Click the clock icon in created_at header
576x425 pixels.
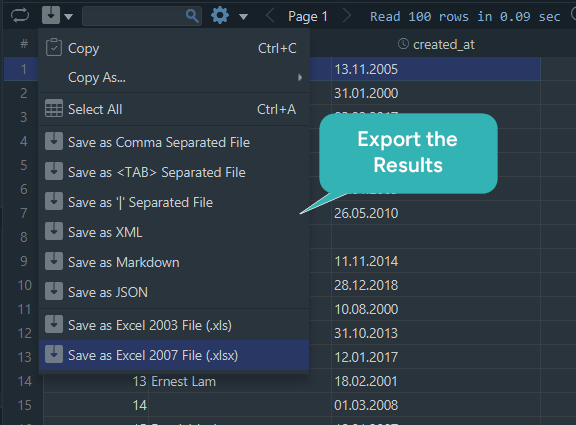tap(403, 44)
